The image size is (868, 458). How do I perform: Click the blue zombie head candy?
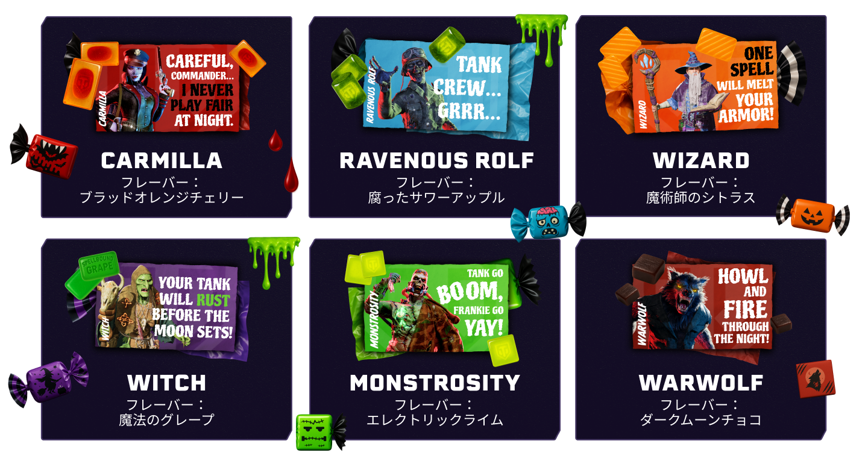tap(548, 222)
